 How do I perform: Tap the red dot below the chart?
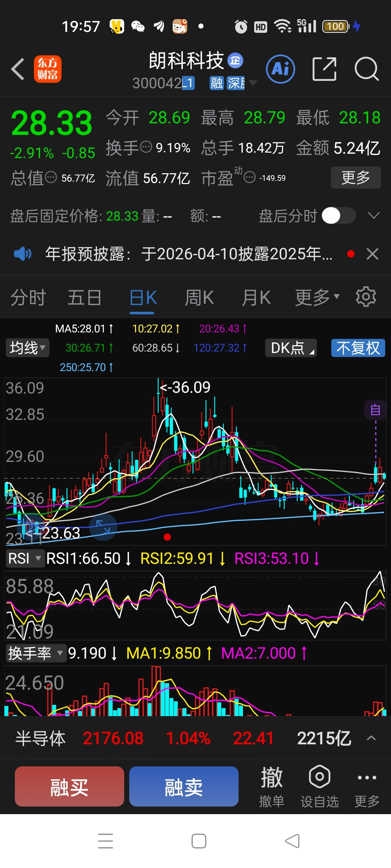(x=167, y=537)
